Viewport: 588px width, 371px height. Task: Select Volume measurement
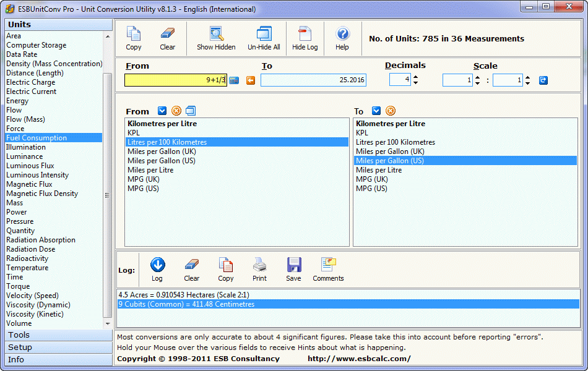pyautogui.click(x=19, y=323)
